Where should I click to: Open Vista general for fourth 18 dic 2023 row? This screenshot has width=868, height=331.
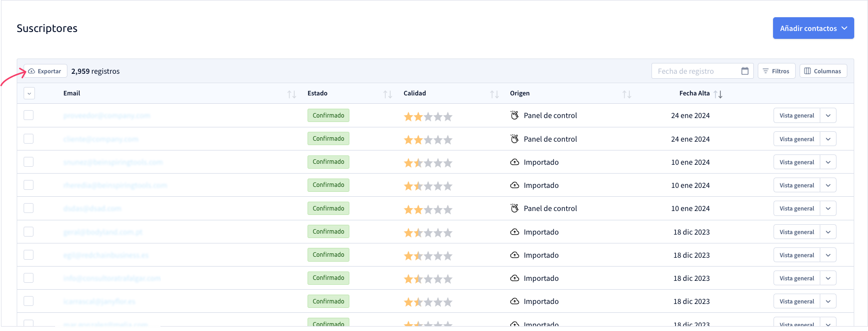(x=797, y=301)
